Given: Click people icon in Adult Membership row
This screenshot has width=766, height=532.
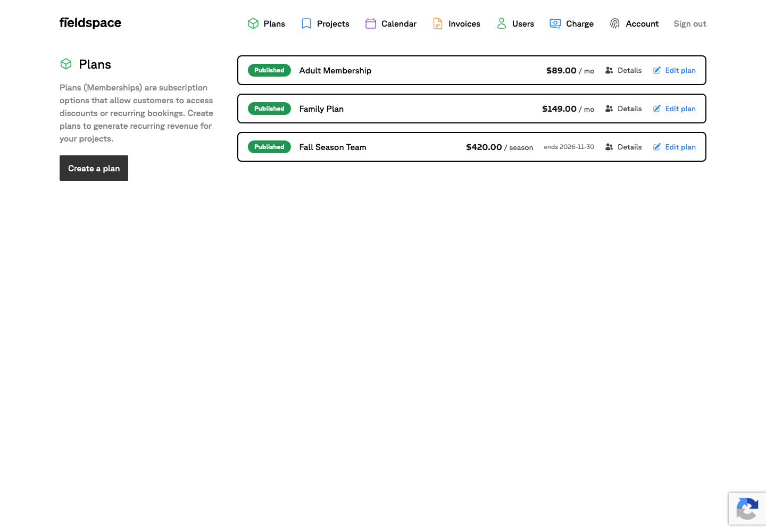Looking at the screenshot, I should tap(609, 70).
